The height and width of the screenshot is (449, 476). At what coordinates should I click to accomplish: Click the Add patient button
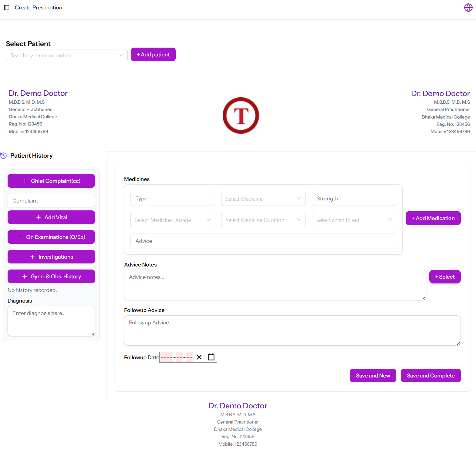point(153,55)
